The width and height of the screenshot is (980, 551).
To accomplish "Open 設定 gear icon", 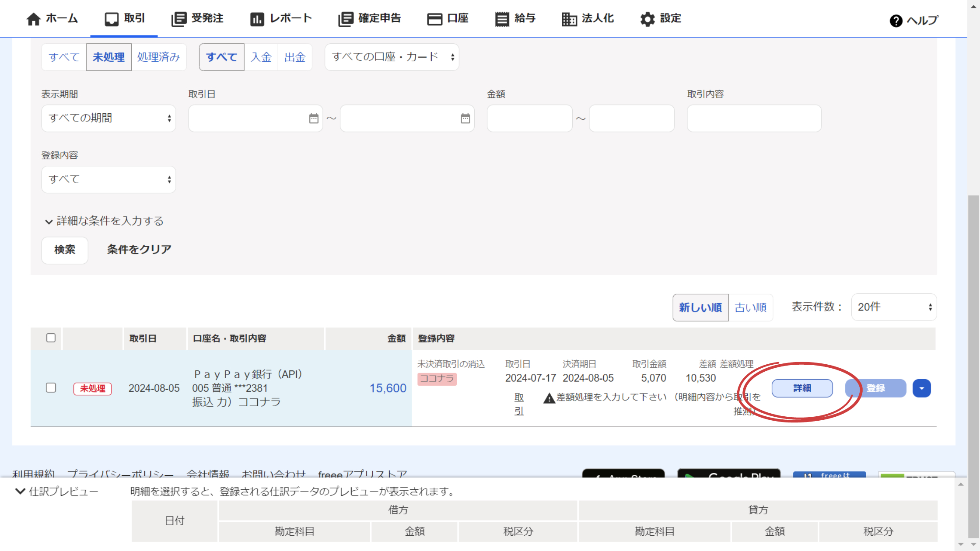I will [x=647, y=19].
